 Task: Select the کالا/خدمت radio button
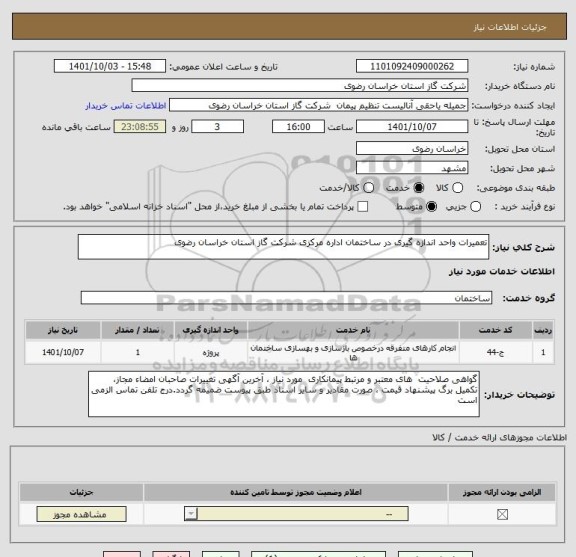368,188
